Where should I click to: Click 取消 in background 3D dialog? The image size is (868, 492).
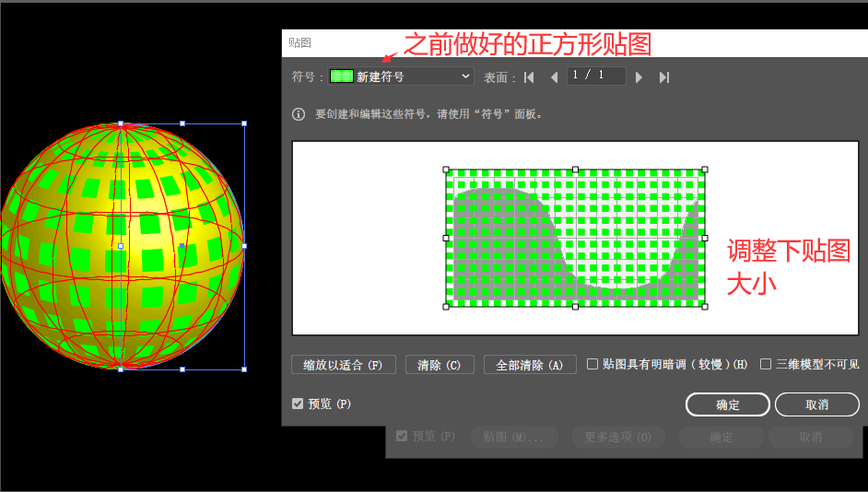811,438
